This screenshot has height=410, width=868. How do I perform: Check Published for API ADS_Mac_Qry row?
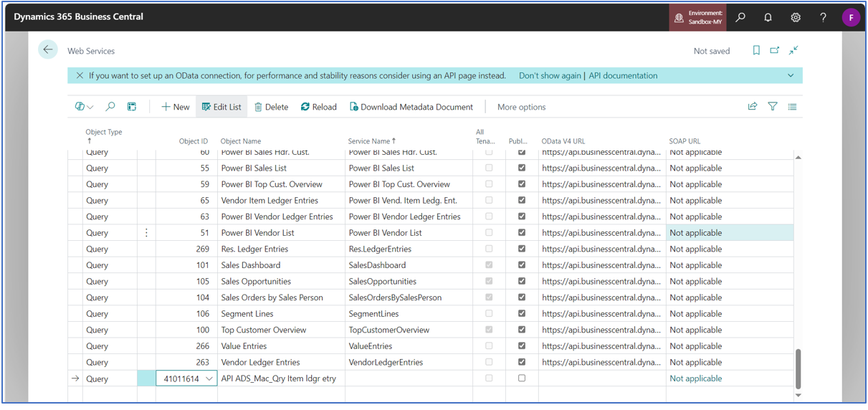(522, 378)
